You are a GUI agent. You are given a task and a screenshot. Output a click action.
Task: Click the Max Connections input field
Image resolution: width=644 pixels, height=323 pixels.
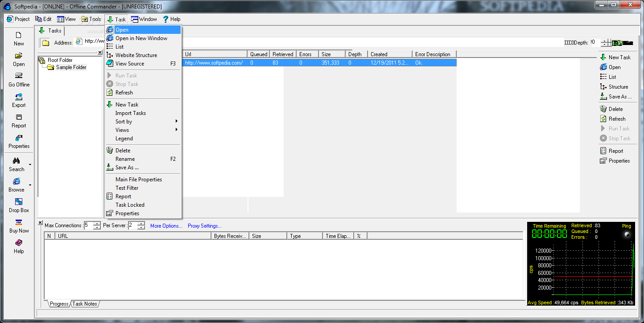click(x=88, y=225)
